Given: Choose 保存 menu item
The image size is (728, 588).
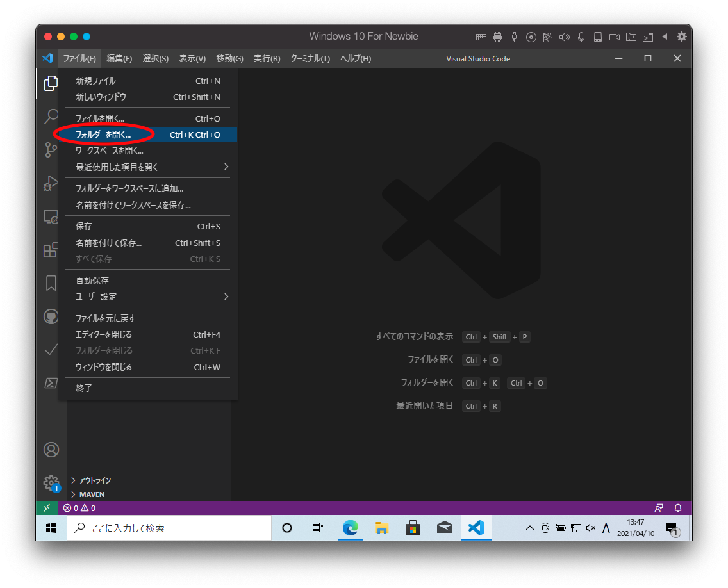Looking at the screenshot, I should tap(147, 227).
